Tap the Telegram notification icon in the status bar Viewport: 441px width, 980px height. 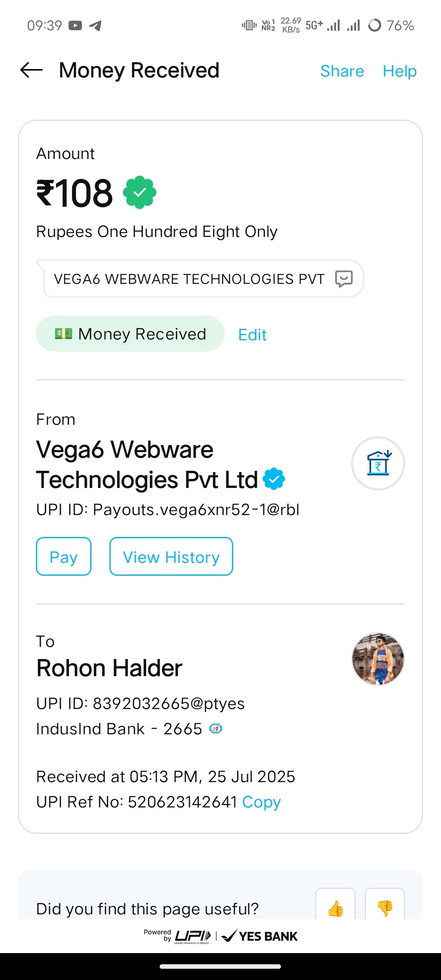[95, 25]
